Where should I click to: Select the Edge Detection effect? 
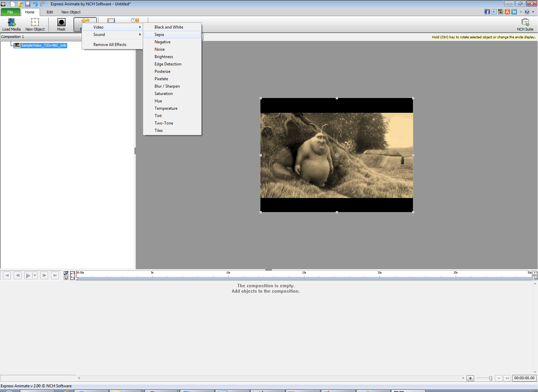(x=172, y=64)
